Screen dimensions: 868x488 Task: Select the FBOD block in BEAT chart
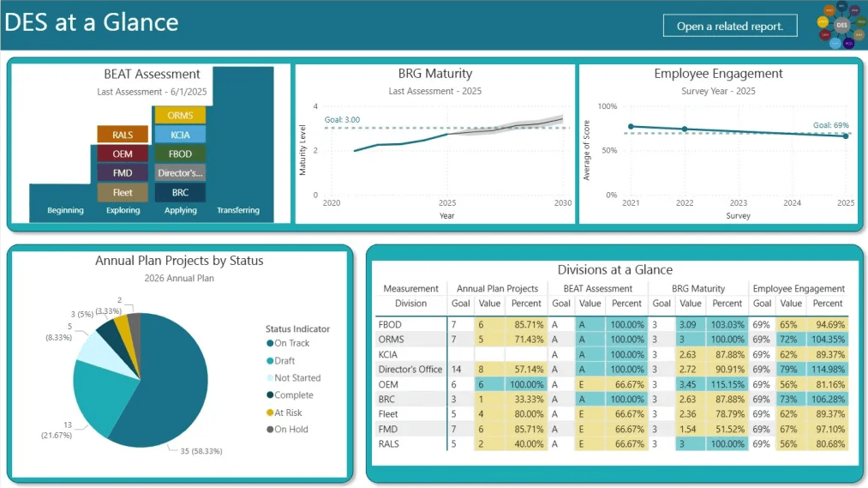(x=180, y=154)
